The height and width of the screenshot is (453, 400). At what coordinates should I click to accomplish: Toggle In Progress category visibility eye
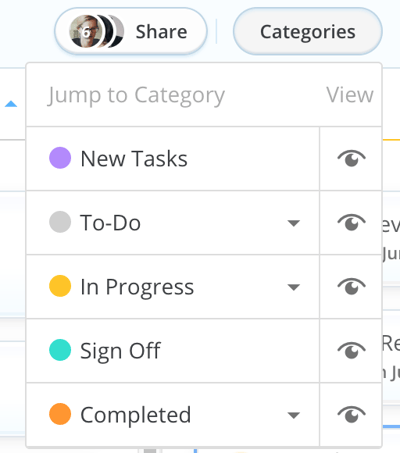tap(351, 286)
